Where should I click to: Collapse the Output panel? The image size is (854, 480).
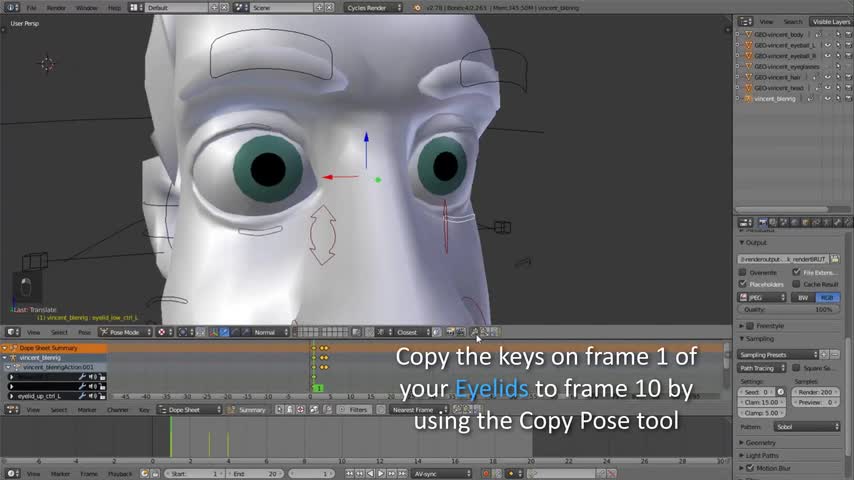742,242
